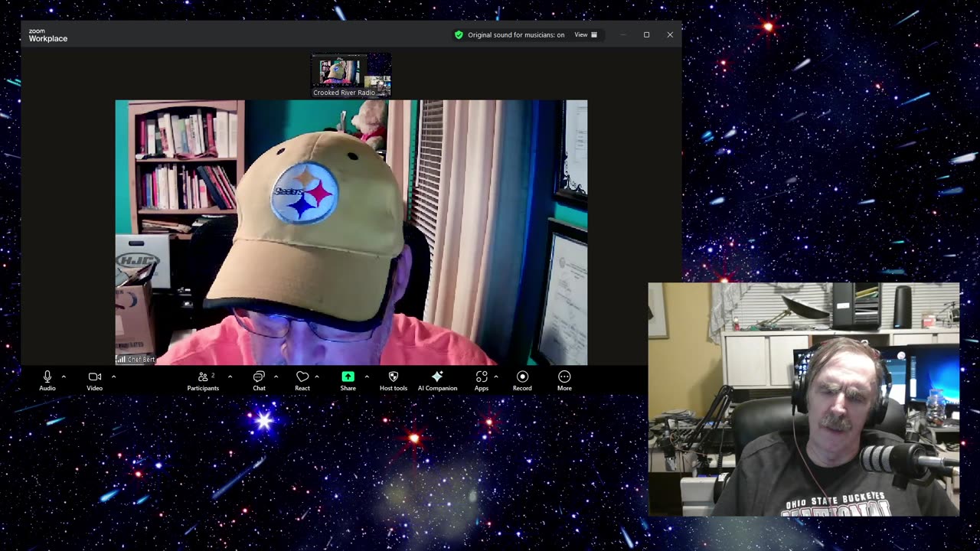Select the Crooked River Radio video thumbnail
The image size is (980, 551).
[351, 76]
